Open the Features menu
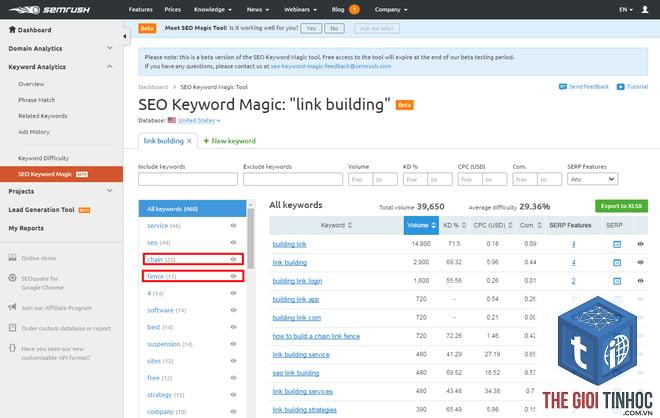 click(141, 9)
